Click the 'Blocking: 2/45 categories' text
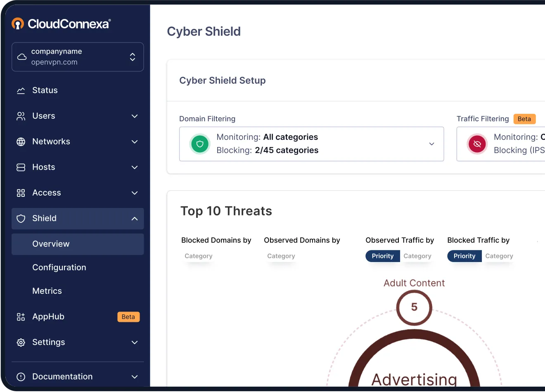 [x=268, y=150]
